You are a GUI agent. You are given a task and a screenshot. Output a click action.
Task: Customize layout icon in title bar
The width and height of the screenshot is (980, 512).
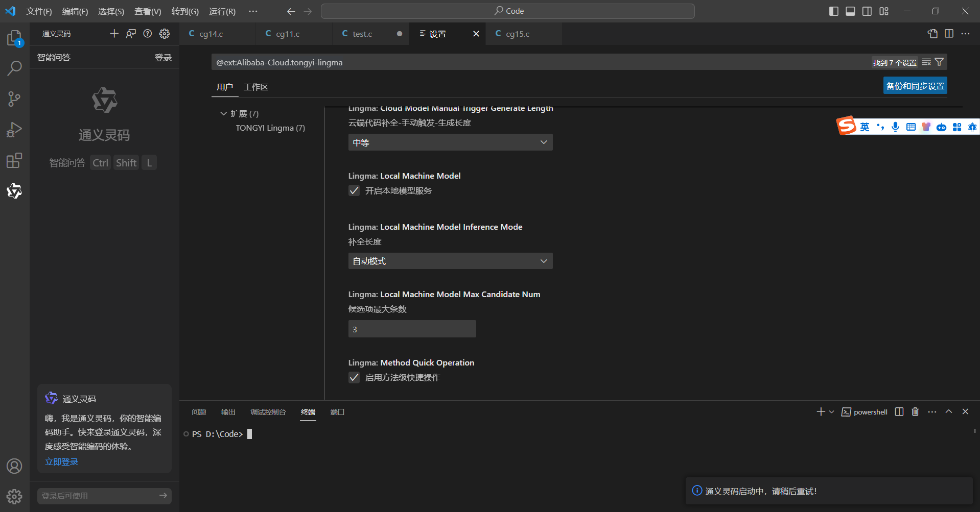pos(884,11)
